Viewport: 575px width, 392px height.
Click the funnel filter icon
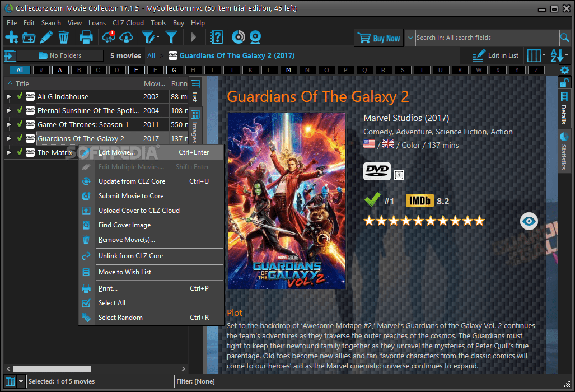pos(171,38)
